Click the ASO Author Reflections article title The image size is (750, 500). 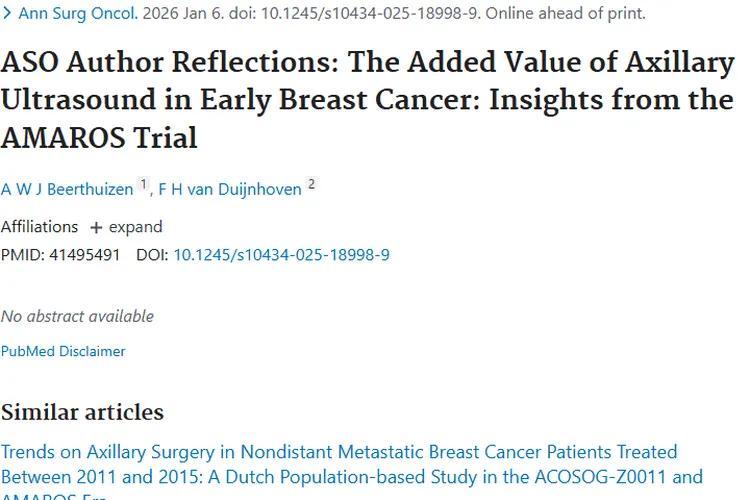point(367,100)
